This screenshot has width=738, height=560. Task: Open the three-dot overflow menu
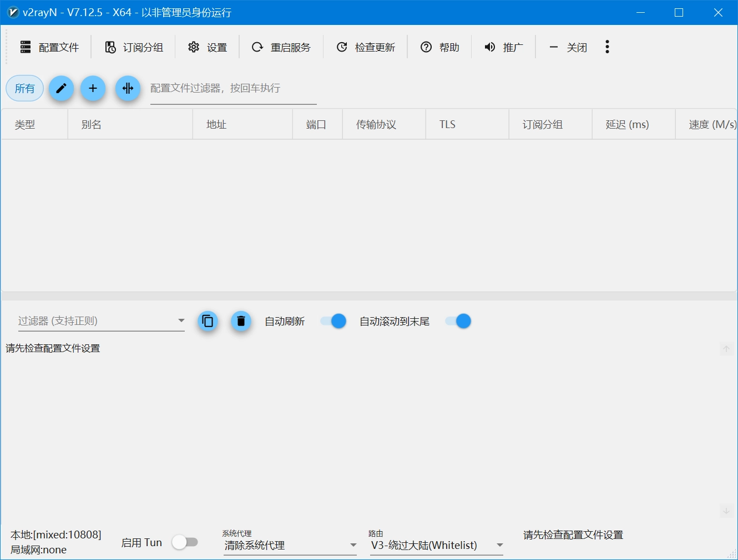[x=607, y=47]
